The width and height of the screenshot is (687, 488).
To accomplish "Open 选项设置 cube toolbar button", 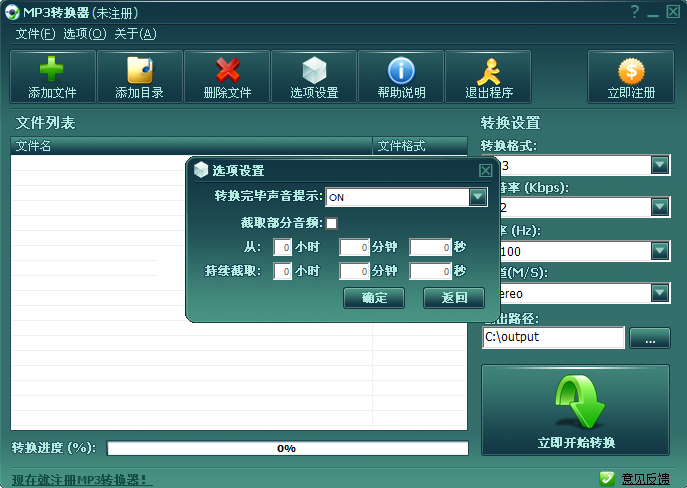I will 314,77.
